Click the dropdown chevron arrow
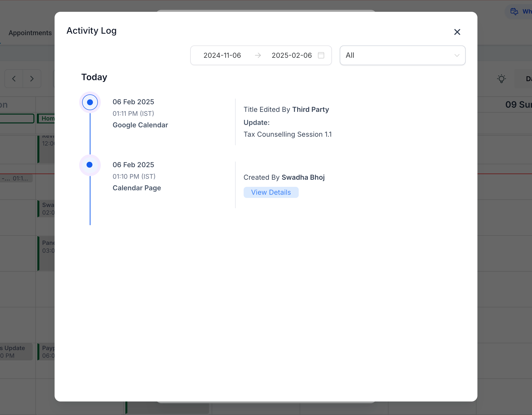 tap(457, 55)
